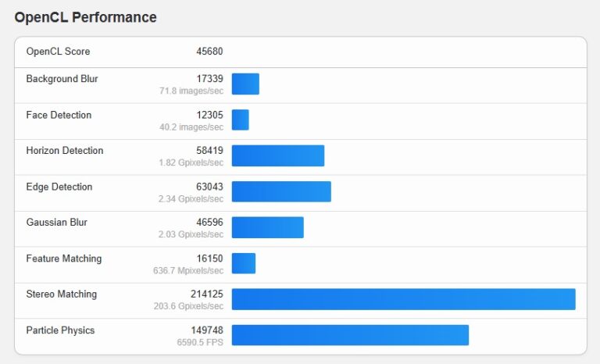Image resolution: width=600 pixels, height=364 pixels.
Task: Click the Feature Matching label
Action: coord(63,259)
